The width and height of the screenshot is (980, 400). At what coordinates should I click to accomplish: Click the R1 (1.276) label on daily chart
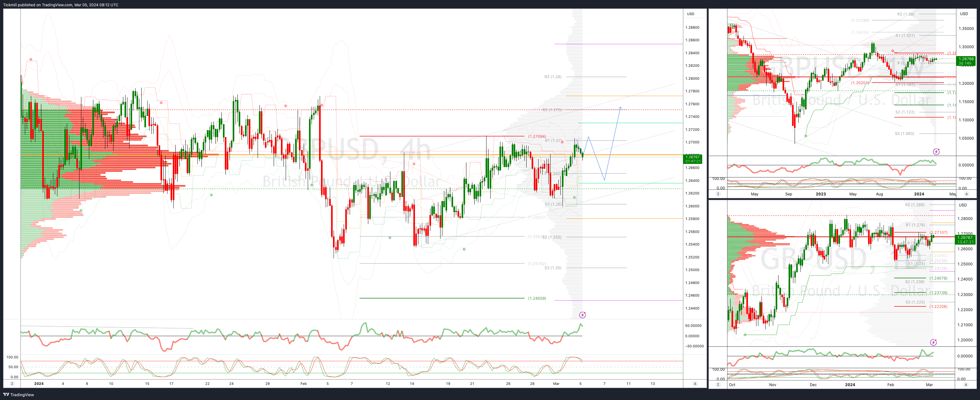click(x=916, y=225)
